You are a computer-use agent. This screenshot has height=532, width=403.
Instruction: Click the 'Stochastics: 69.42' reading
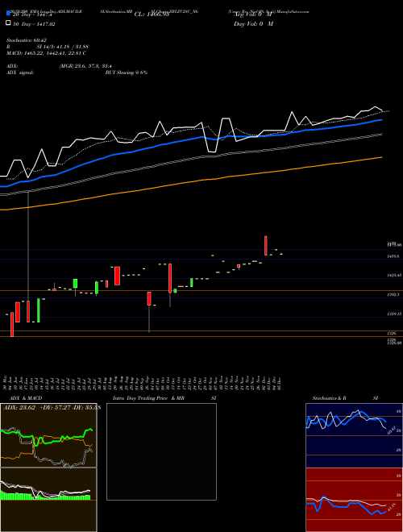pos(27,40)
